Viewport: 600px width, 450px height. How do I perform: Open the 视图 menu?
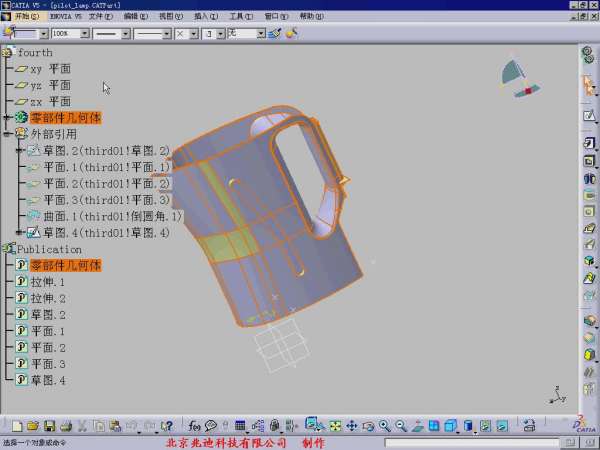tap(171, 16)
